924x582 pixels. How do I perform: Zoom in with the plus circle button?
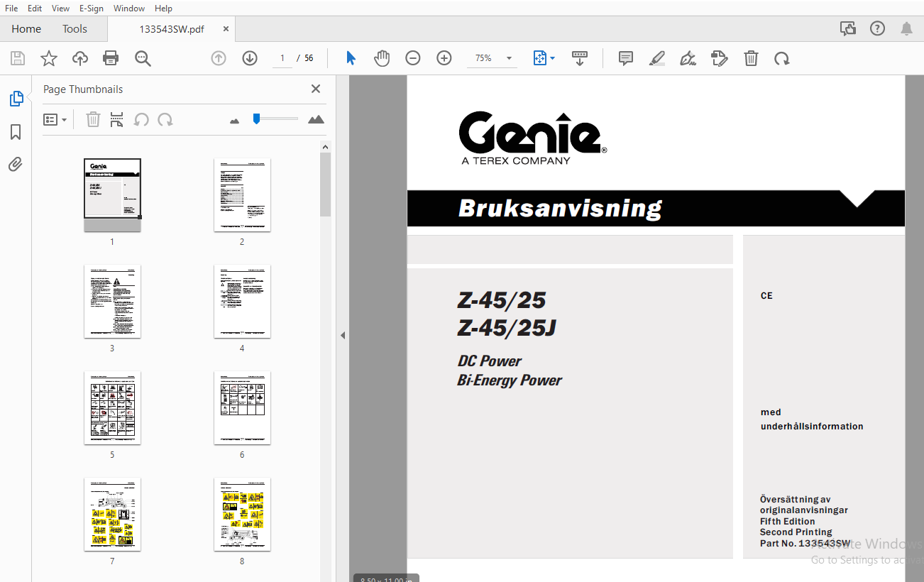tap(444, 58)
